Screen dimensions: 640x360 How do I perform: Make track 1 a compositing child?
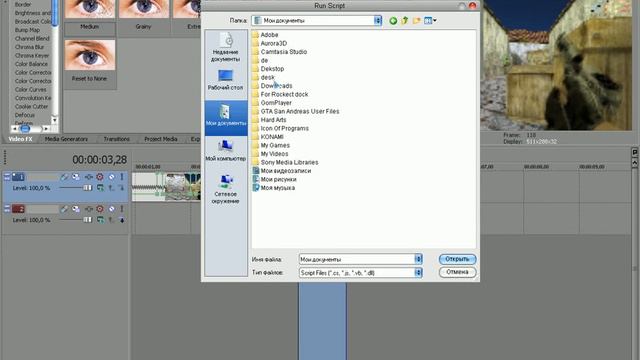[x=122, y=188]
